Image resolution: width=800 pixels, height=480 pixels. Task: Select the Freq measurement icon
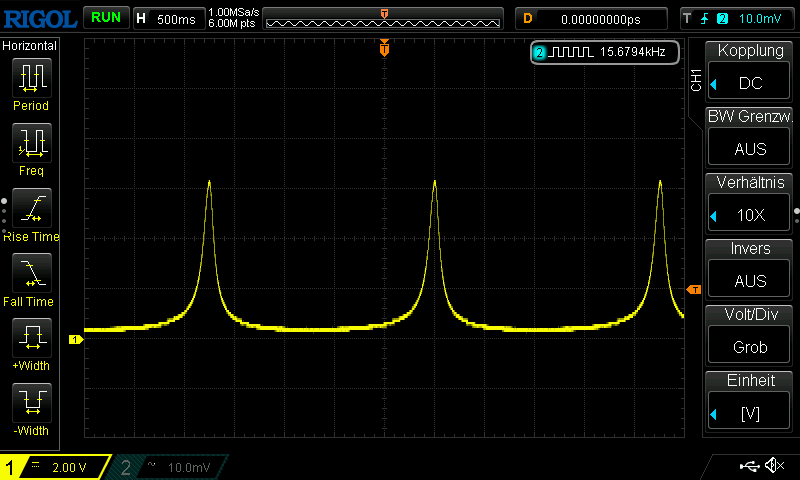[31, 144]
